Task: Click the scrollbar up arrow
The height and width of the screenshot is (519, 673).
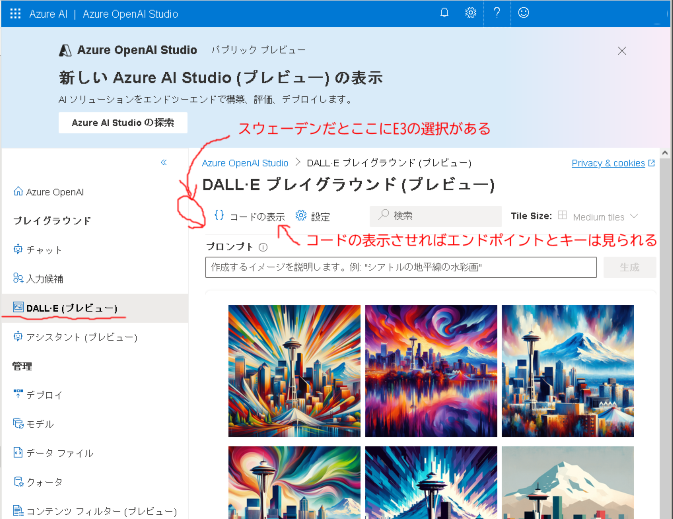Action: pyautogui.click(x=665, y=153)
